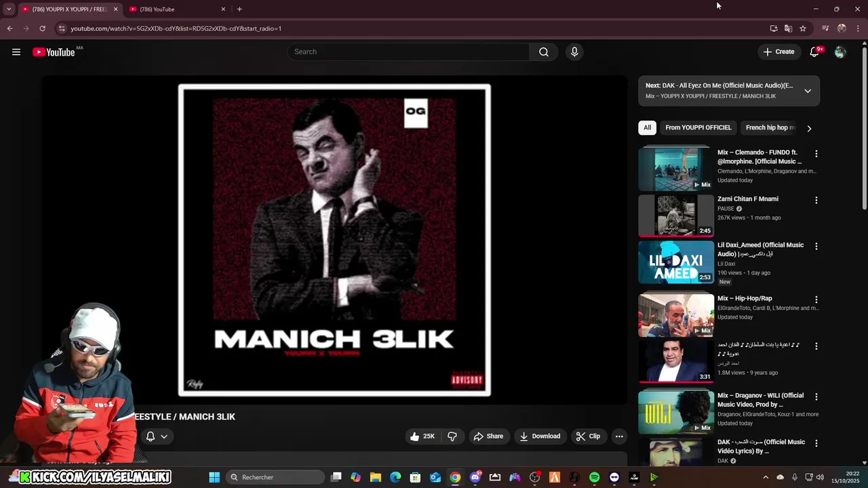Viewport: 868px width, 488px height.
Task: Focus the YouTube search field
Action: (x=409, y=52)
